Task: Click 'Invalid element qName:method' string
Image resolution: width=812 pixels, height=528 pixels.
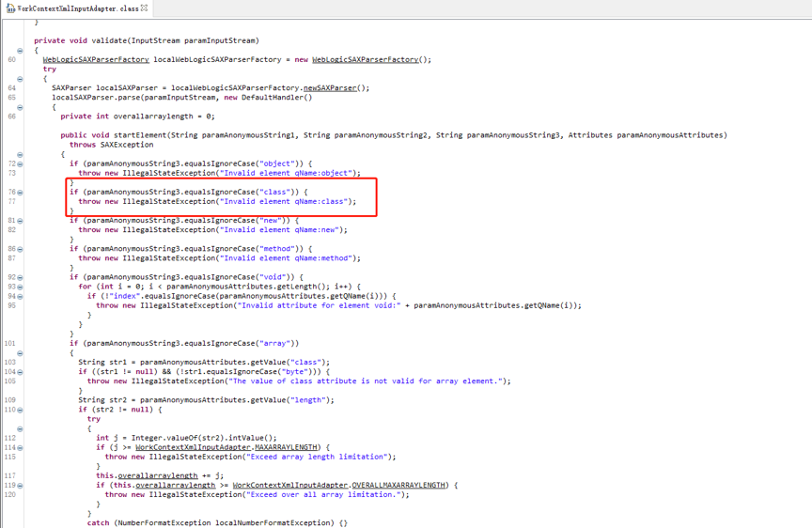Action: pos(288,258)
